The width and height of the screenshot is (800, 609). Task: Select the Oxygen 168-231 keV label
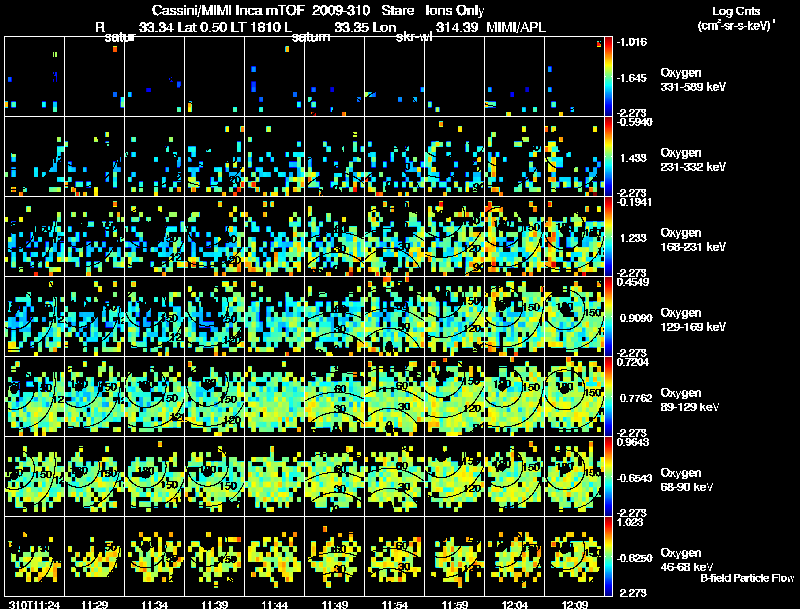pyautogui.click(x=693, y=240)
